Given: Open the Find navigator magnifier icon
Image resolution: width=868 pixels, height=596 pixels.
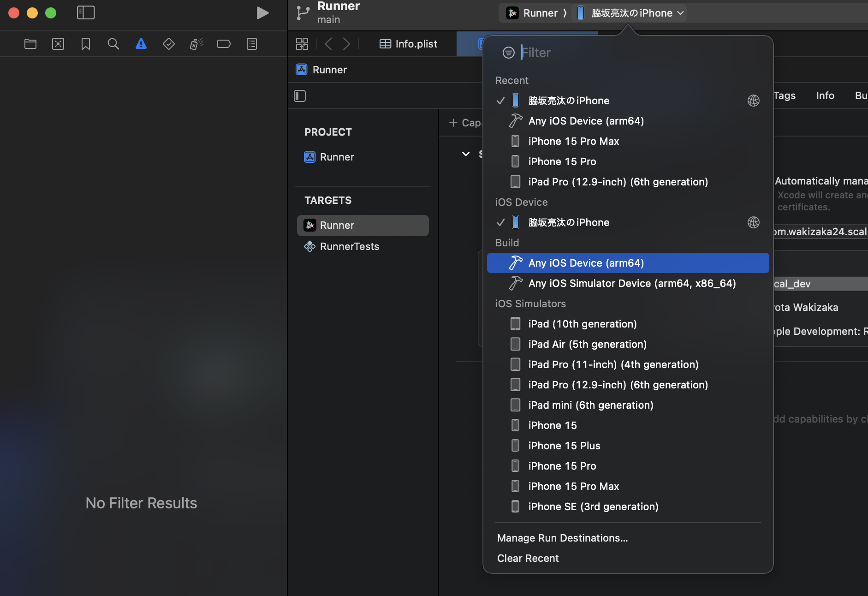Looking at the screenshot, I should click(x=113, y=44).
